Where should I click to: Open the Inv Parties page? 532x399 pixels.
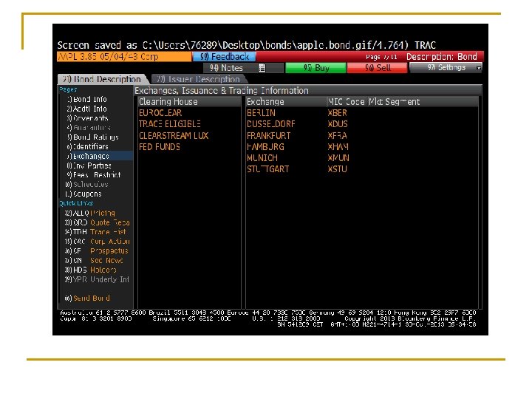click(89, 166)
